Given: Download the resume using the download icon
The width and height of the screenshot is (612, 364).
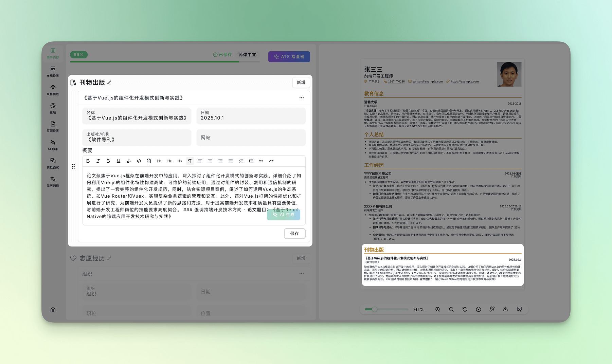Looking at the screenshot, I should [506, 309].
